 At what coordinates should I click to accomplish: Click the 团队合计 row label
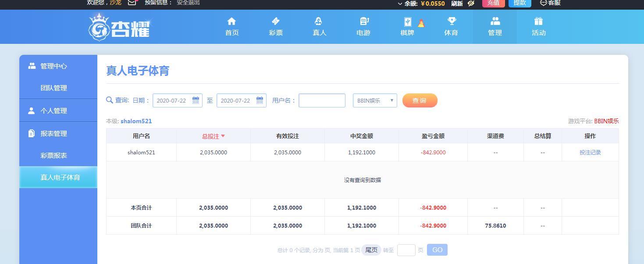[x=141, y=225]
